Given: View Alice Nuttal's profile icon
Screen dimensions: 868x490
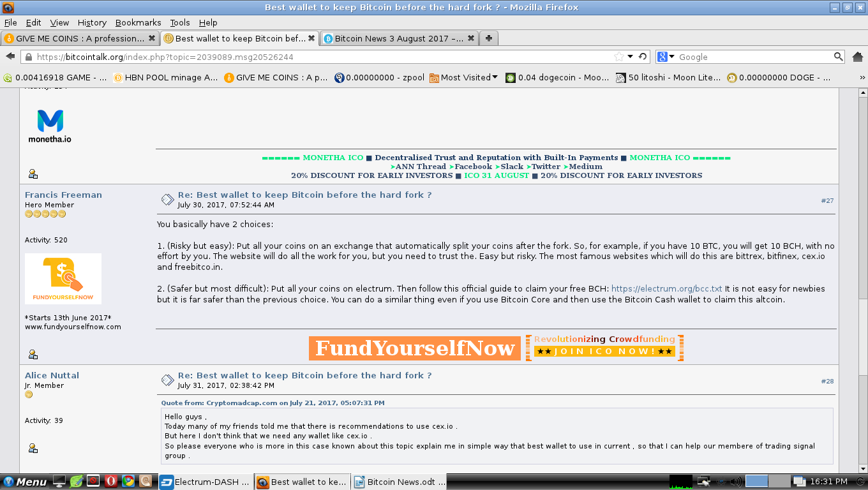Looking at the screenshot, I should pos(33,448).
